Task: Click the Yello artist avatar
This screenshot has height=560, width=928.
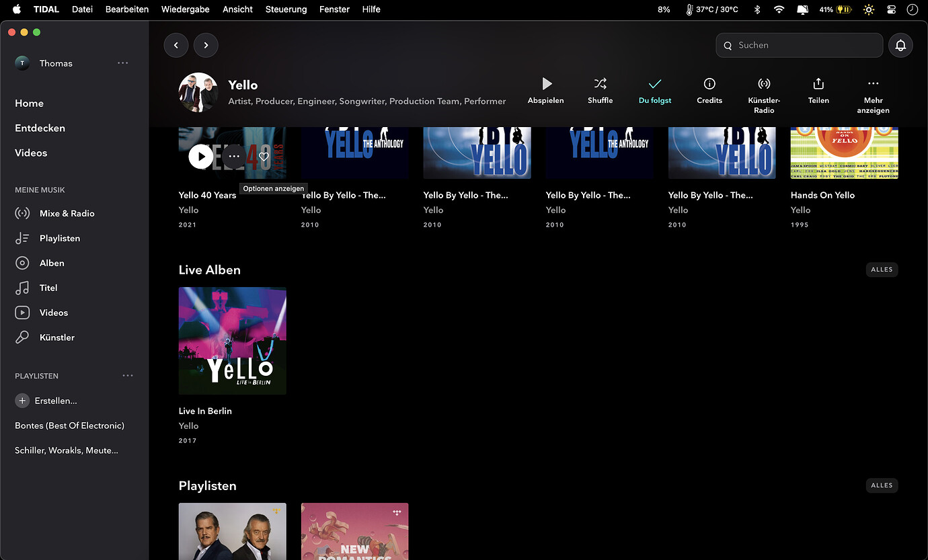Action: pyautogui.click(x=198, y=92)
